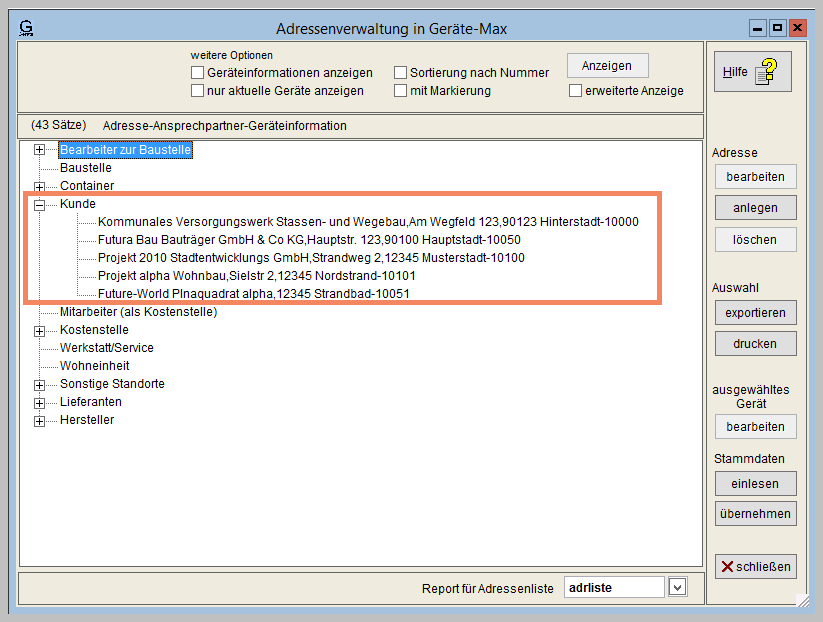Viewport: 823px width, 622px height.
Task: Enable mit Markierung checkbox
Action: click(400, 91)
